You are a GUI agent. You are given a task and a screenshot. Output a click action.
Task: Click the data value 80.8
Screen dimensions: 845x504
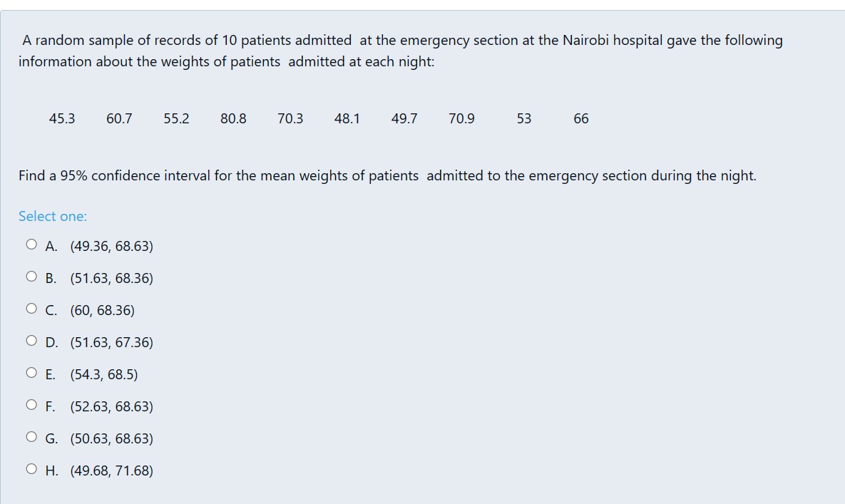(x=232, y=118)
